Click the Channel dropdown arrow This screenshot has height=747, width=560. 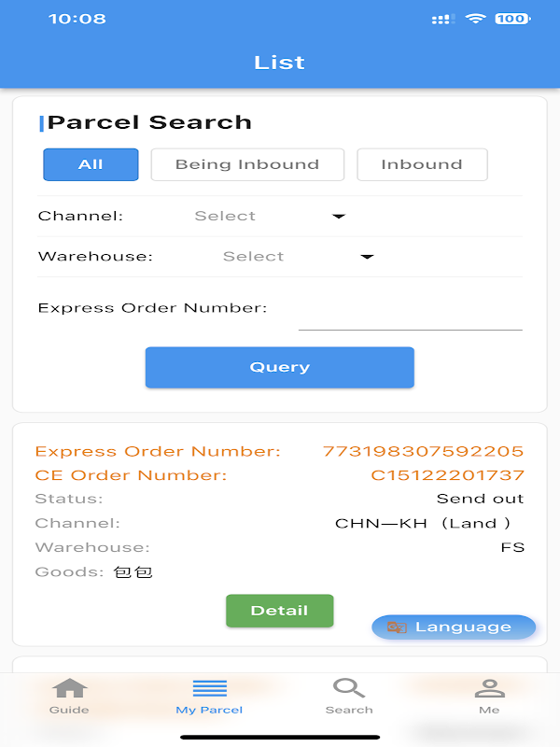[x=339, y=217]
